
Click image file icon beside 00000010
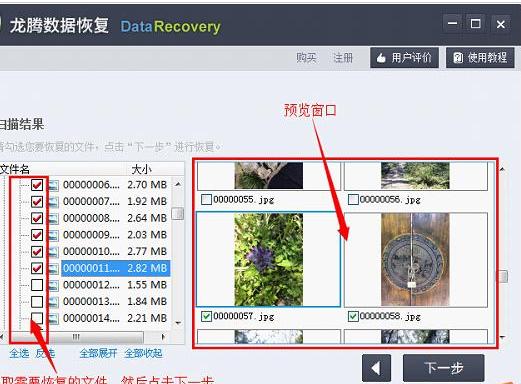click(53, 252)
